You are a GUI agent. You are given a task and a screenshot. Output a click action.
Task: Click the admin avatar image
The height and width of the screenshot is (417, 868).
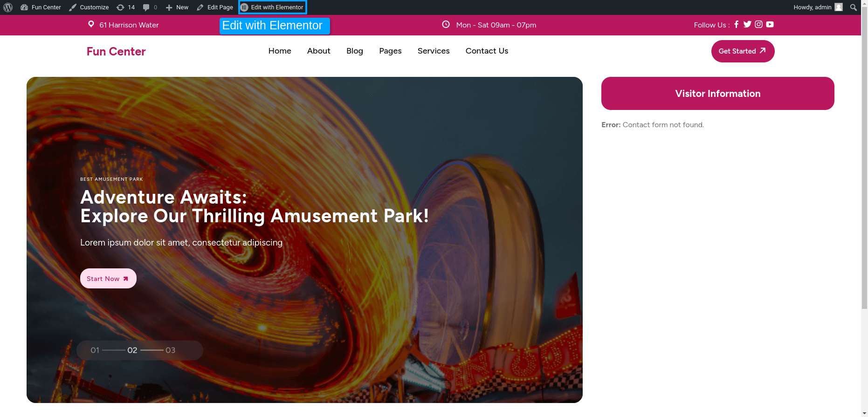point(839,7)
